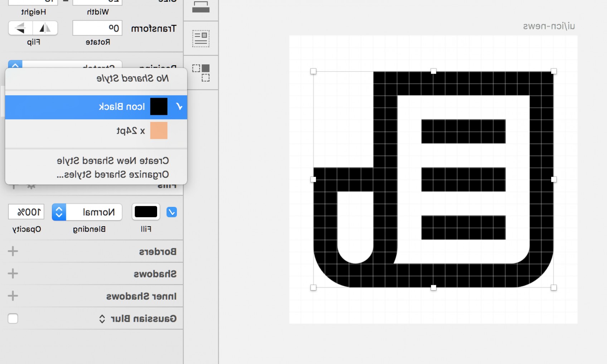Click the text layout settings icon
The height and width of the screenshot is (364, 607).
(x=201, y=38)
